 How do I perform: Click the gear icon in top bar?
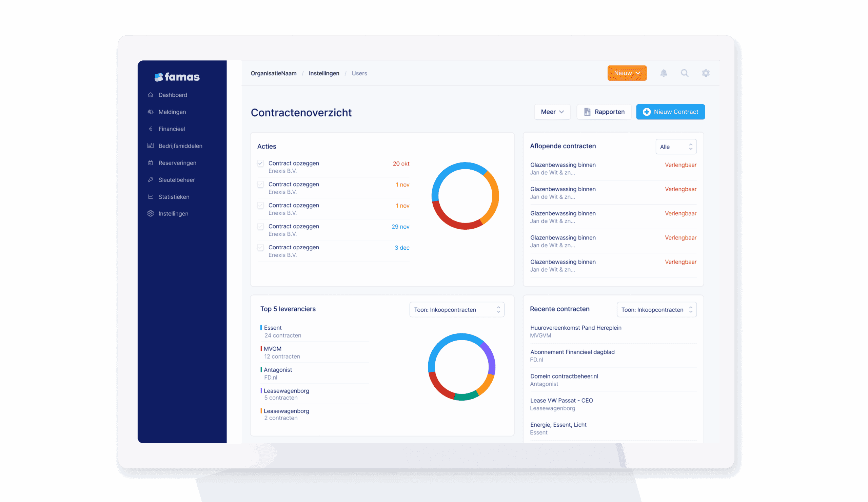pos(706,73)
